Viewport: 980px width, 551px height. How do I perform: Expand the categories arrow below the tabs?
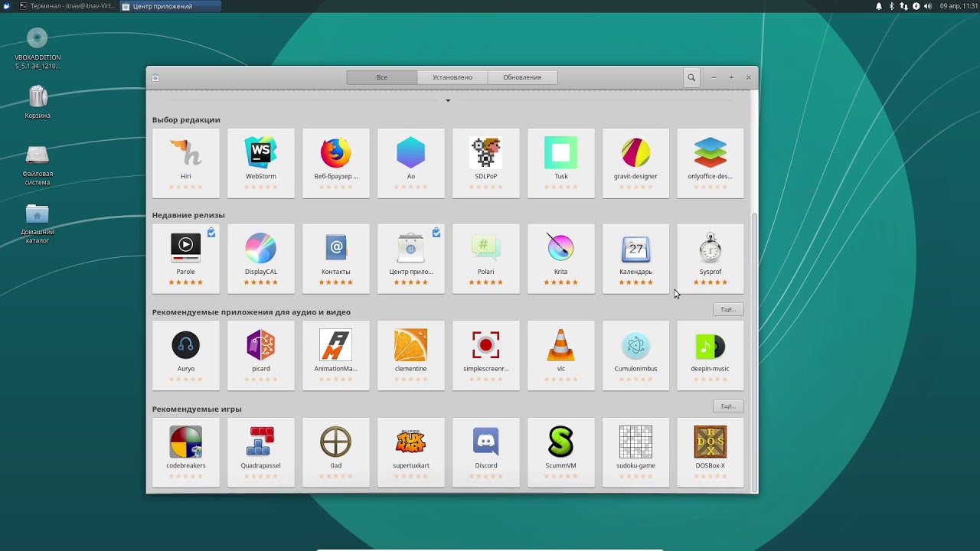448,100
